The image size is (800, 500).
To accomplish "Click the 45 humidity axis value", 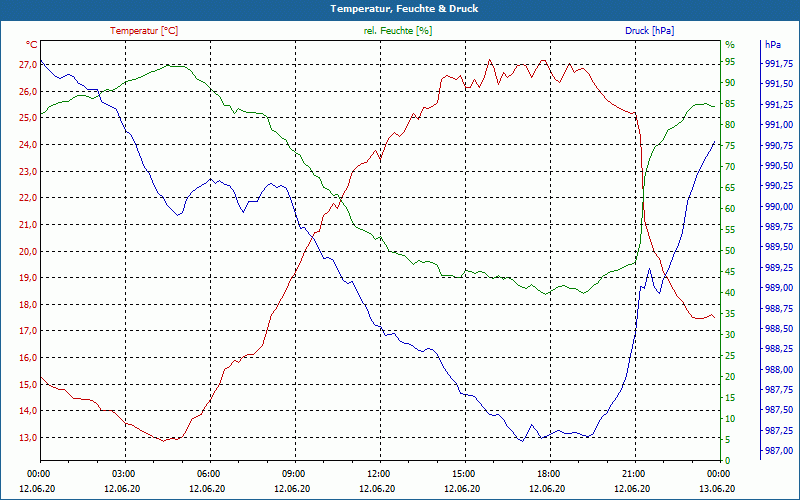I will (730, 272).
